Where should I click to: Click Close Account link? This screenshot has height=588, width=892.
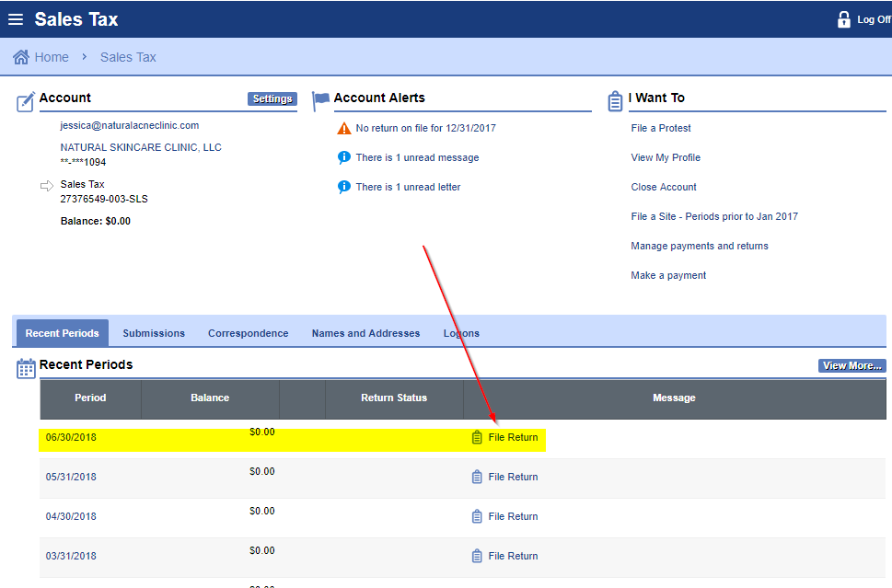664,187
